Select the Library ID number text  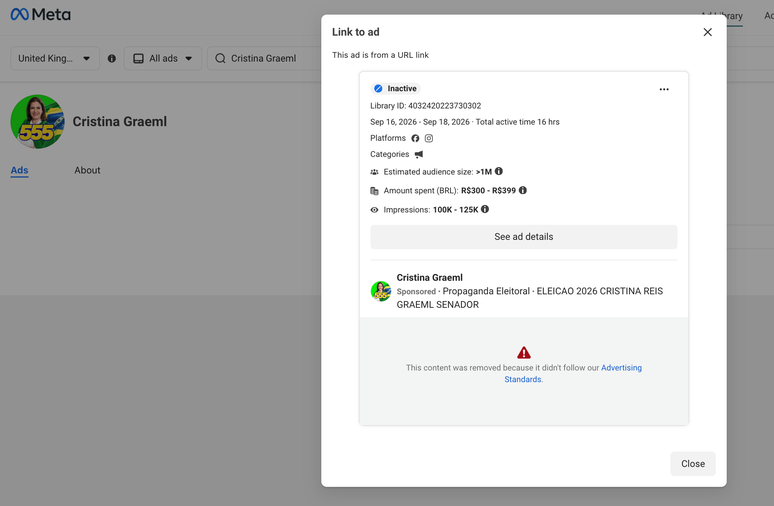tap(444, 106)
